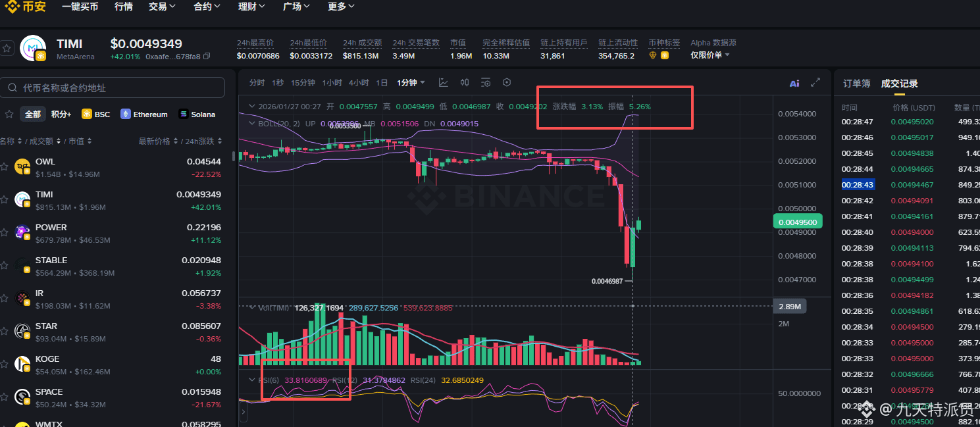Switch to the 订单簿 tab

pos(857,84)
